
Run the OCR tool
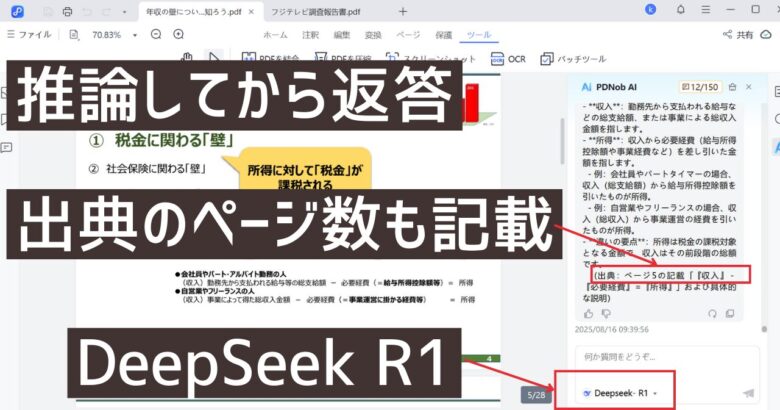(x=508, y=59)
